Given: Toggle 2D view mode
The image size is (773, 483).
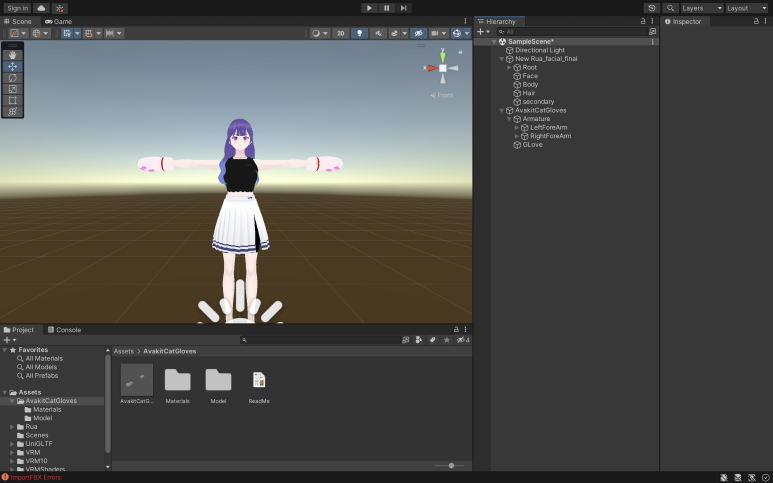Looking at the screenshot, I should click(341, 33).
